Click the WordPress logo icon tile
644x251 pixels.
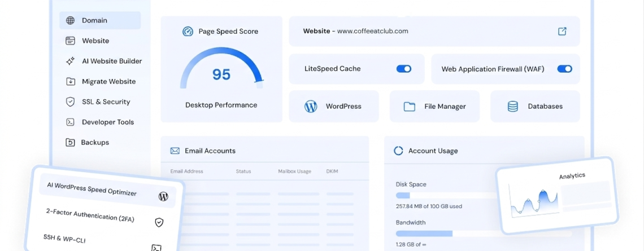[311, 106]
